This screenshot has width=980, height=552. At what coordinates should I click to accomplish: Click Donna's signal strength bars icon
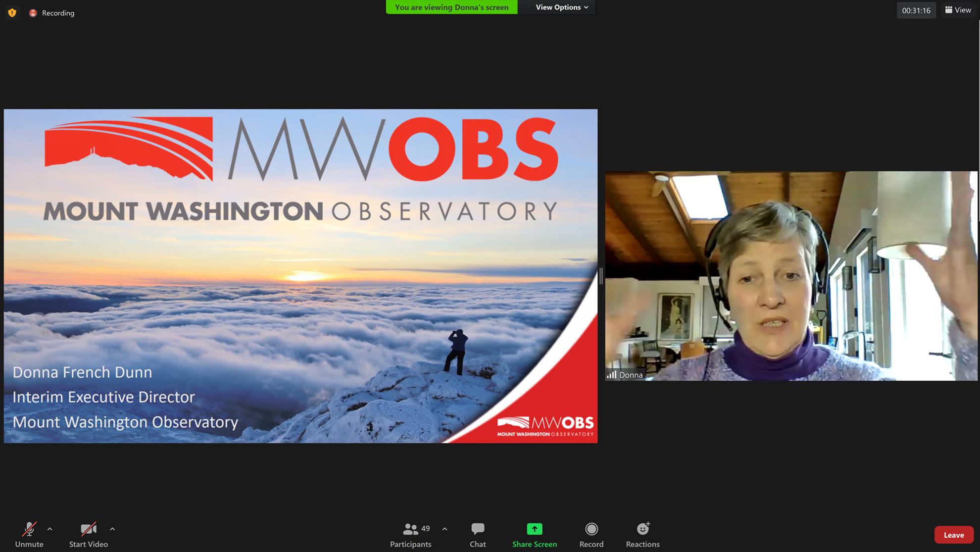[612, 375]
